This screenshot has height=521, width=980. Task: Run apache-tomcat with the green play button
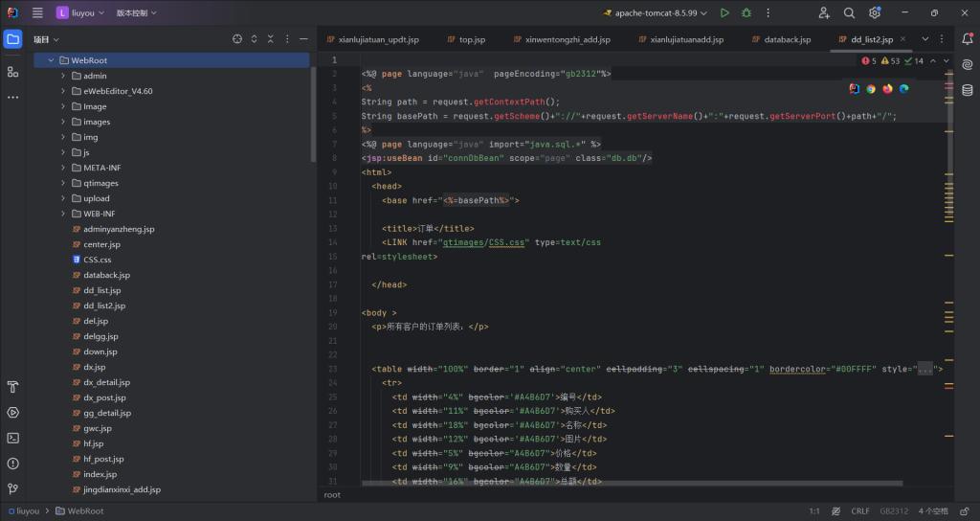click(724, 13)
